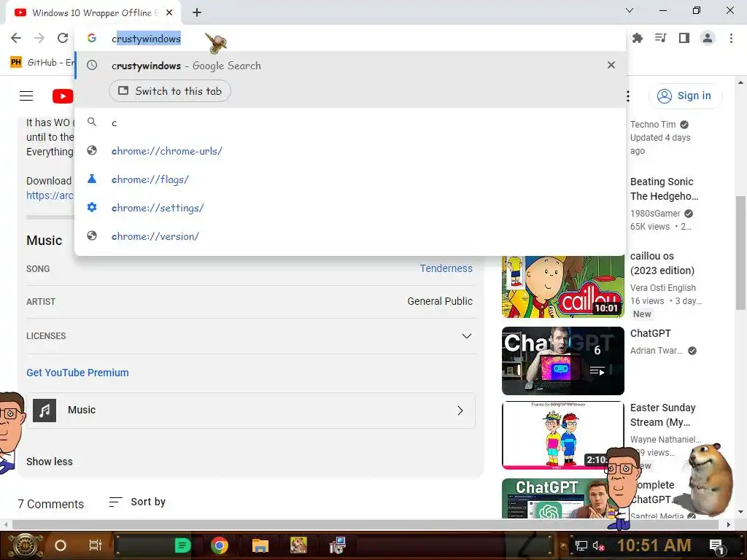This screenshot has height=560, width=747.
Task: Open the installer app icon on taskbar
Action: (x=337, y=545)
